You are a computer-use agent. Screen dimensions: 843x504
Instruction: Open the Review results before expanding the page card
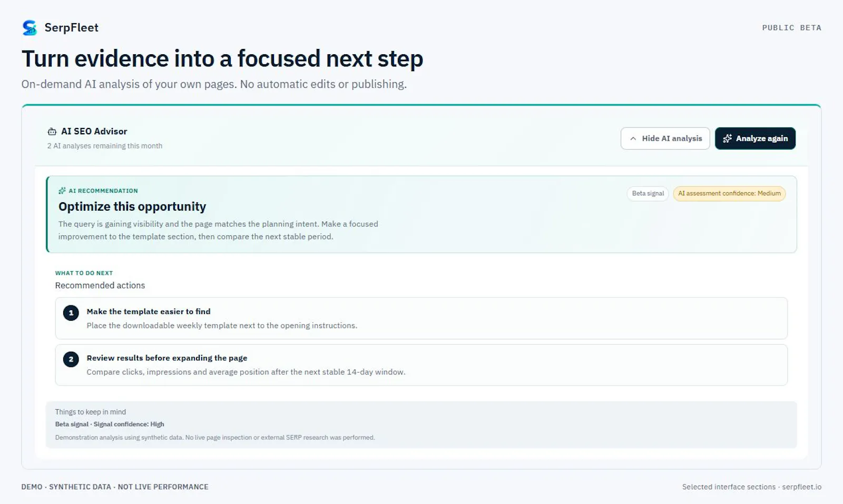pyautogui.click(x=421, y=365)
